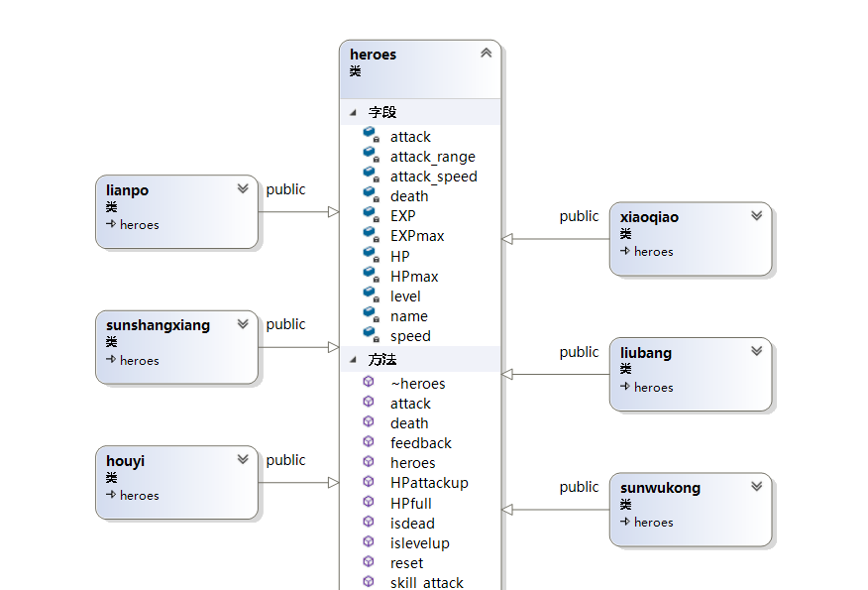Click lianpo's base class arrow icon
This screenshot has width=868, height=590.
pyautogui.click(x=111, y=224)
